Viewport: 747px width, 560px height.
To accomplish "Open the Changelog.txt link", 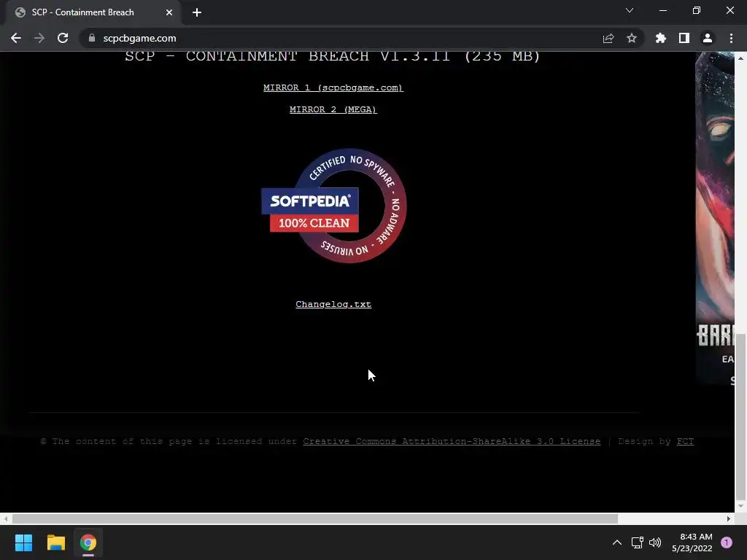I will pyautogui.click(x=333, y=304).
